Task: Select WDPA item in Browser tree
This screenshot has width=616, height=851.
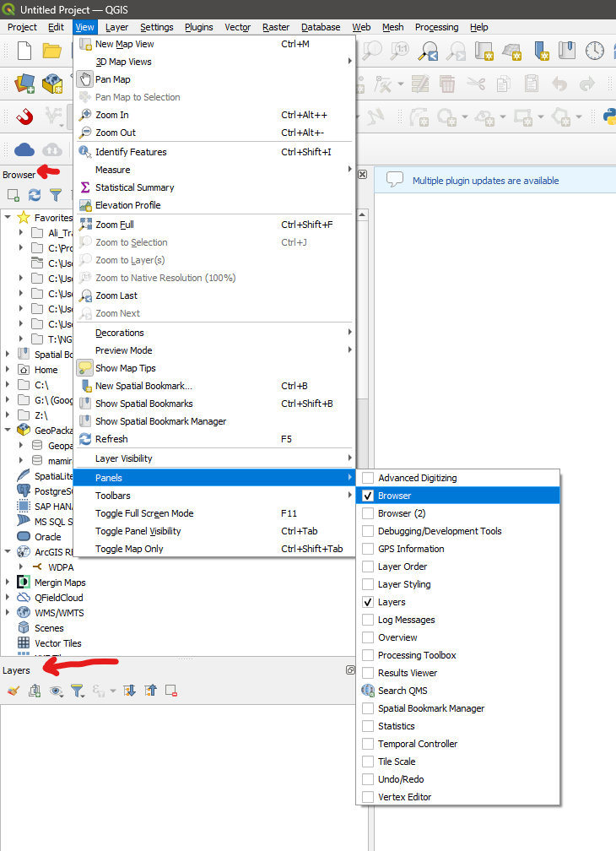Action: (x=60, y=567)
